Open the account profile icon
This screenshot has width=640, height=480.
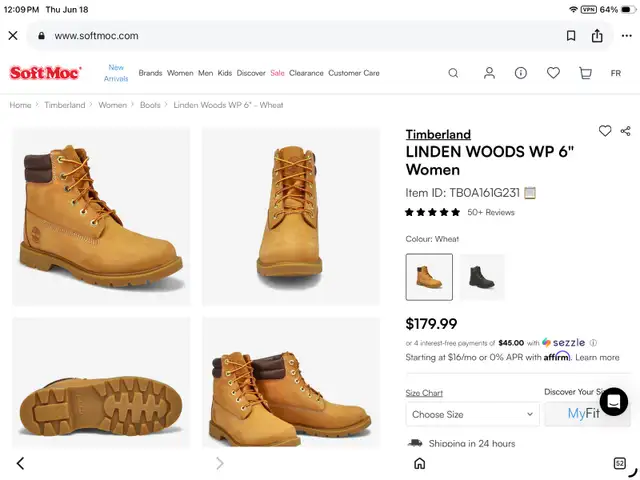[x=489, y=73]
